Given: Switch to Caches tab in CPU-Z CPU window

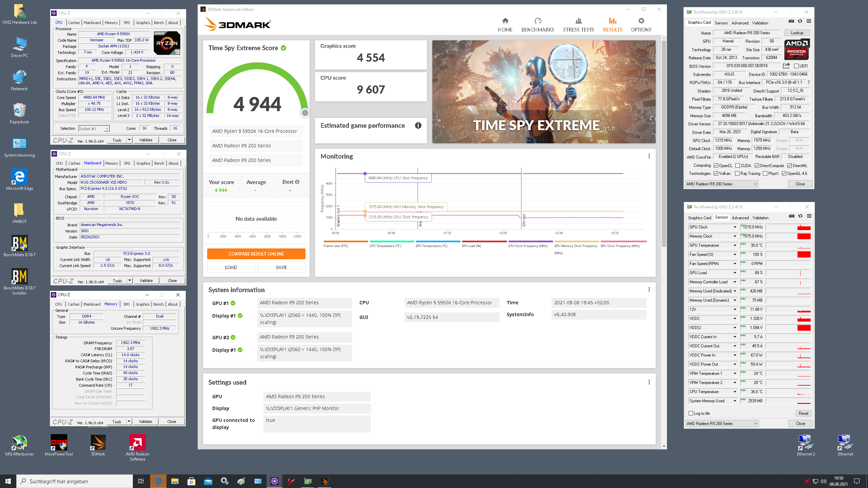Looking at the screenshot, I should pyautogui.click(x=74, y=23).
